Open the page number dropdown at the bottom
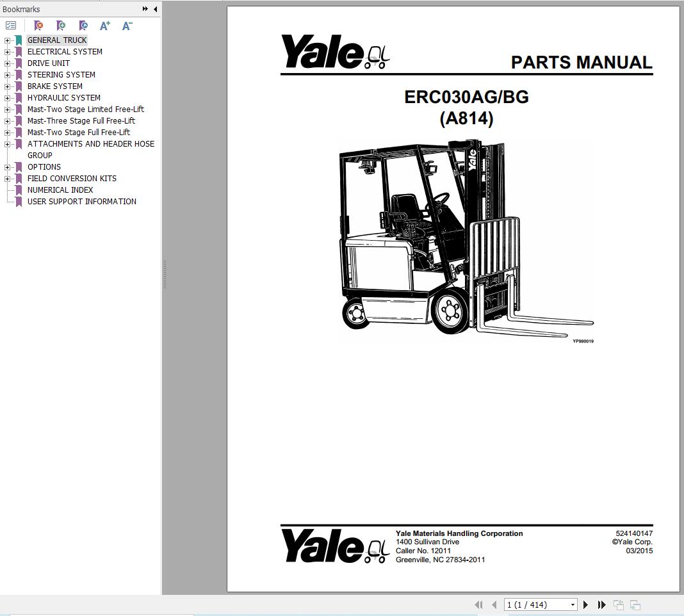Viewport: 684px width, 616px height. [572, 604]
